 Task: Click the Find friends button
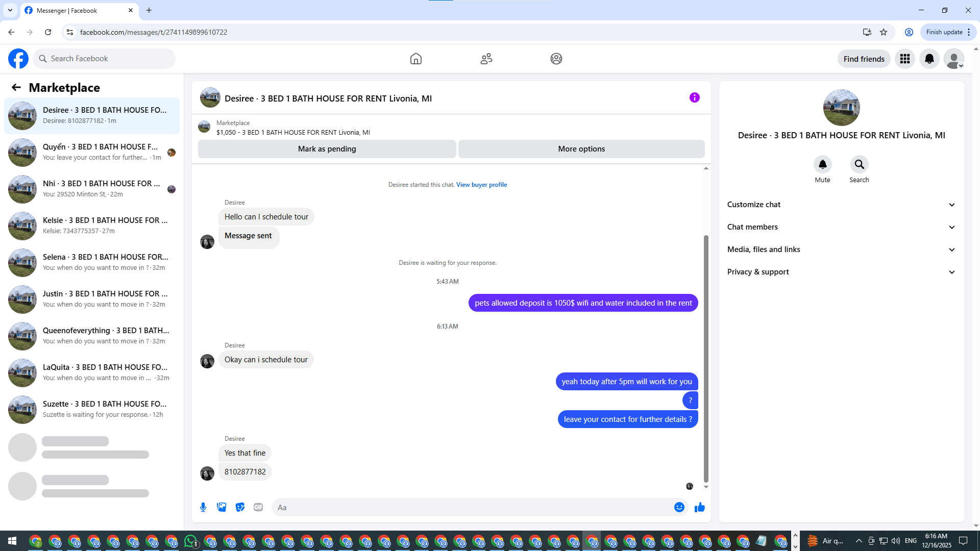click(864, 59)
